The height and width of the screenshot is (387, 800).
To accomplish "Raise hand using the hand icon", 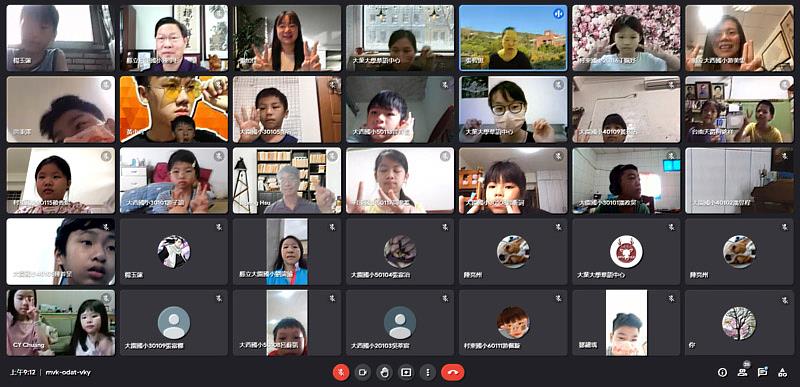I will pyautogui.click(x=384, y=372).
